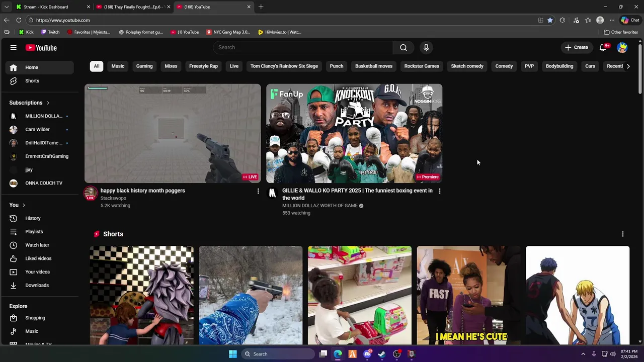Open History in the sidebar
The image size is (644, 362).
click(x=33, y=218)
